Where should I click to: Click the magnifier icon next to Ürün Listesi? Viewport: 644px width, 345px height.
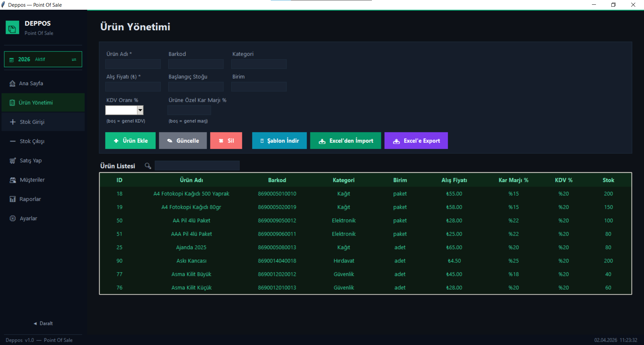point(148,166)
